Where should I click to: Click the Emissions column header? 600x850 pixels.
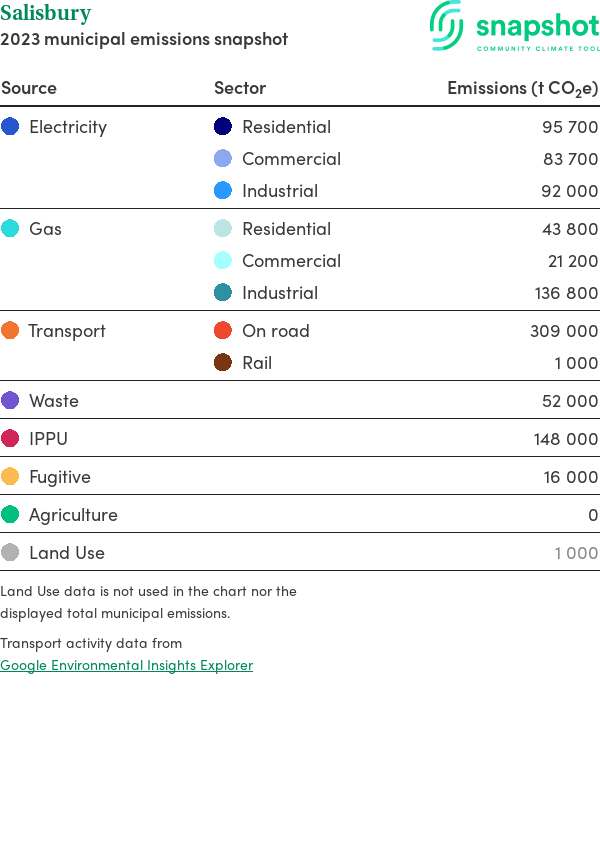(x=522, y=88)
